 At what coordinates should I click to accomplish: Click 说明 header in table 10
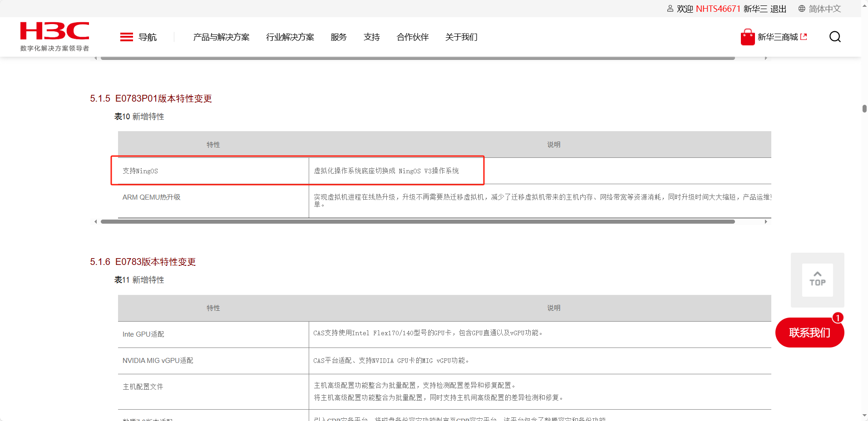point(554,145)
